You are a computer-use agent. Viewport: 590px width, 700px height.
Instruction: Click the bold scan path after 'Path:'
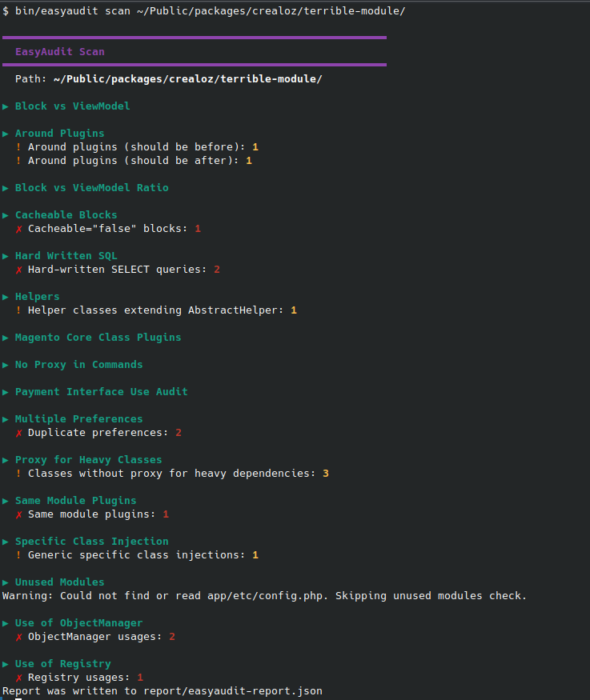[187, 79]
